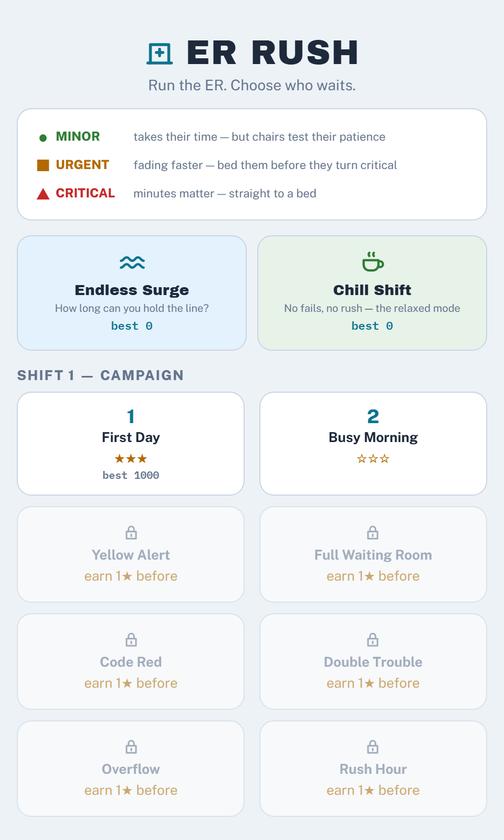Open level 1 First Day
504x840 pixels.
[131, 444]
